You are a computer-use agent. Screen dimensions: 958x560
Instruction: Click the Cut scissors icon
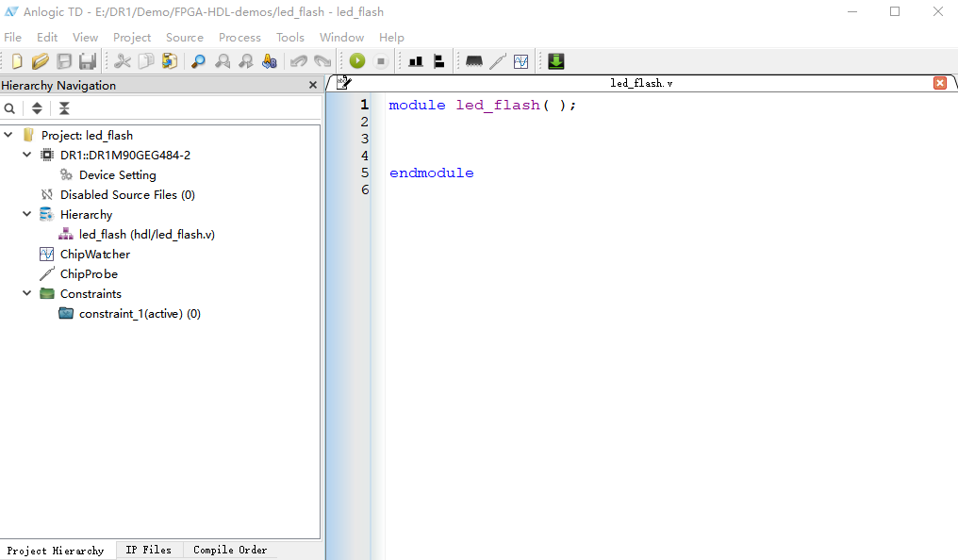click(x=123, y=61)
